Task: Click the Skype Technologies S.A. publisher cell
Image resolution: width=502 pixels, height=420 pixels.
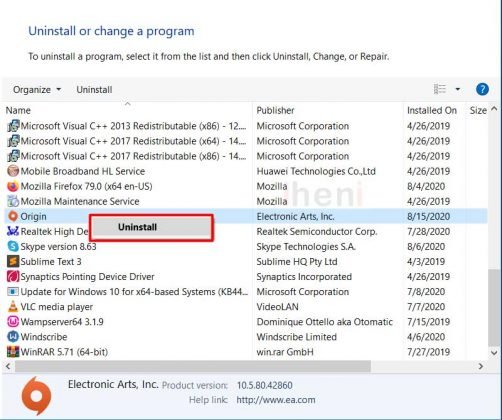Action: (306, 247)
